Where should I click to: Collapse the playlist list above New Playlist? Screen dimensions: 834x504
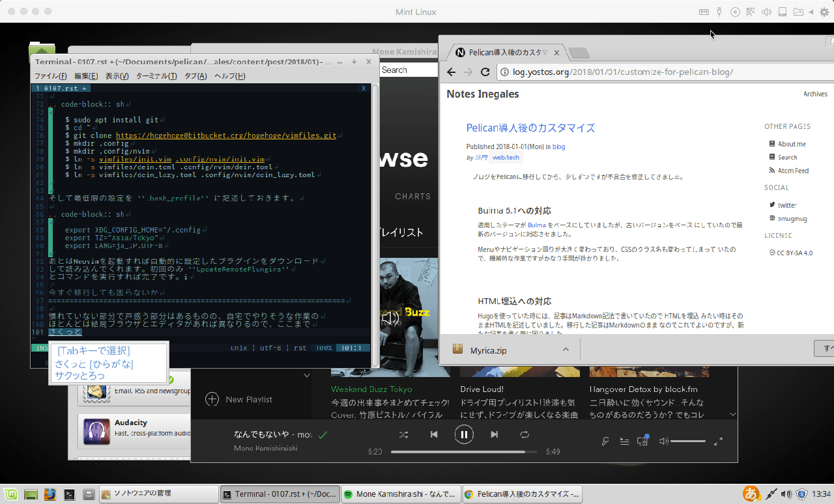coord(306,375)
